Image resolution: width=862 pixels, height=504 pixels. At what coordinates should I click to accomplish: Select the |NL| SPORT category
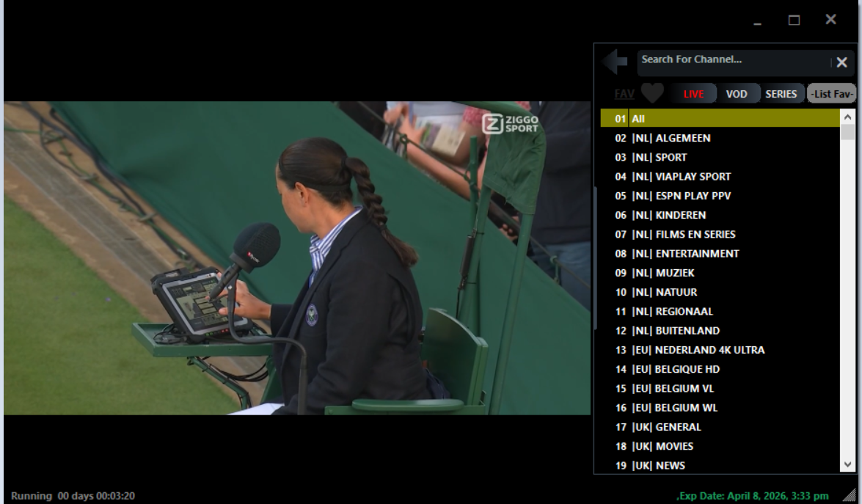(720, 157)
